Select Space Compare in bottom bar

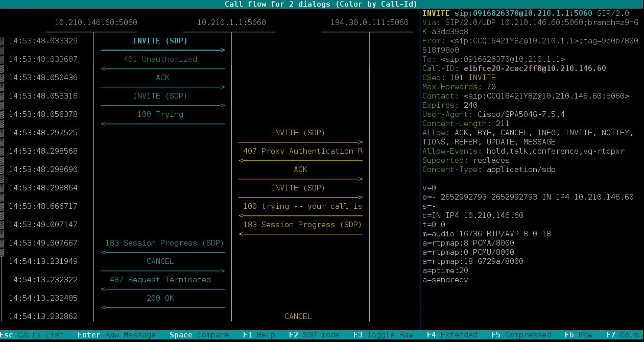coord(199,335)
